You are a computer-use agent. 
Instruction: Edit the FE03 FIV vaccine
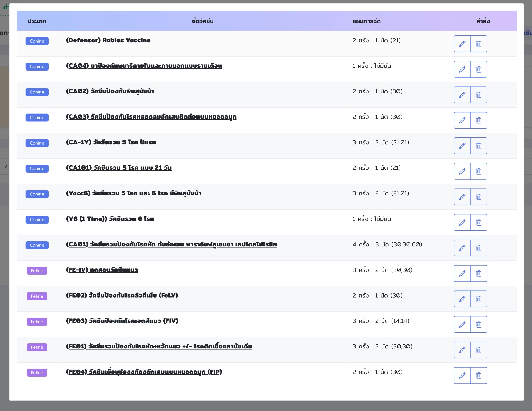click(462, 324)
